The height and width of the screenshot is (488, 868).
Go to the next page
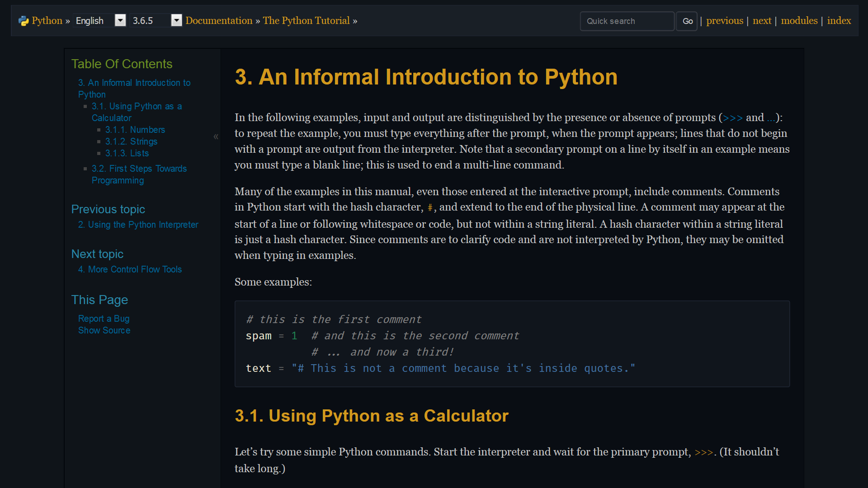click(762, 20)
